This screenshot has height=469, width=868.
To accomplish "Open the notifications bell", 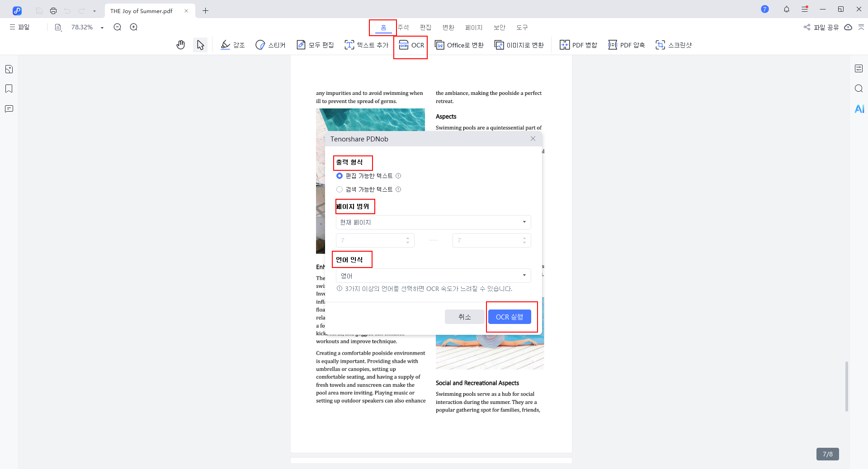I will tap(787, 9).
